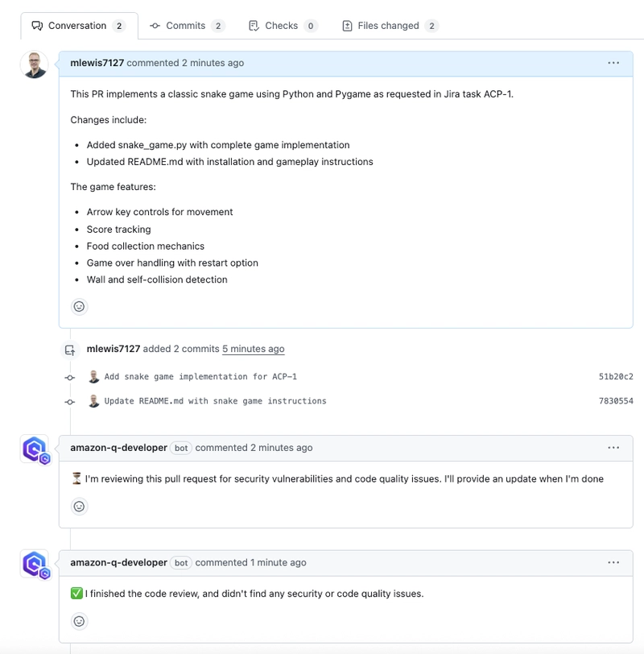Open options menu on first amazon-q-developer comment
644x654 pixels.
(613, 448)
